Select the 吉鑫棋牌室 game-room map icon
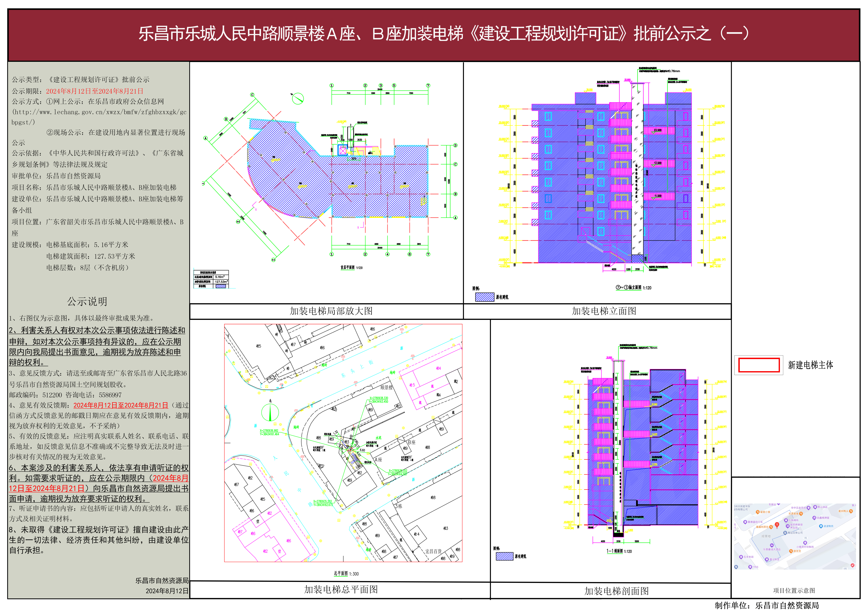 pyautogui.click(x=814, y=518)
